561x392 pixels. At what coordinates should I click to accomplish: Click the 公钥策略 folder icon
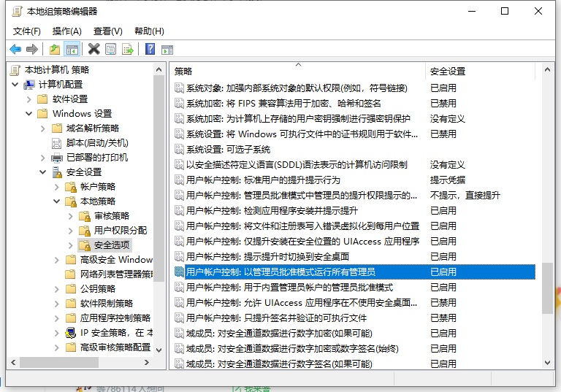71,288
